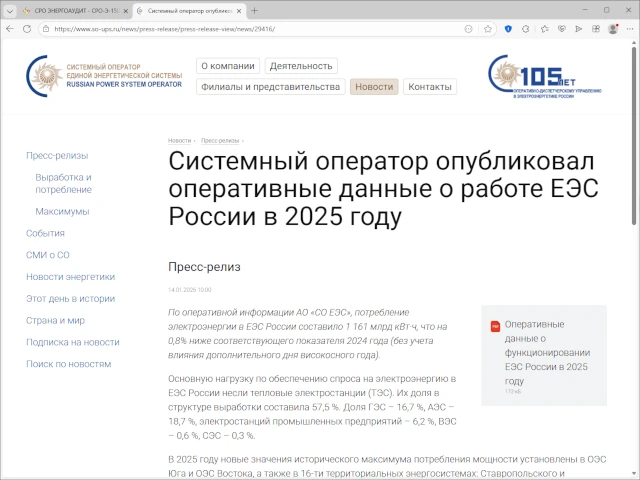Open a new browser tab
Screen dimensions: 640x480
pos(254,11)
